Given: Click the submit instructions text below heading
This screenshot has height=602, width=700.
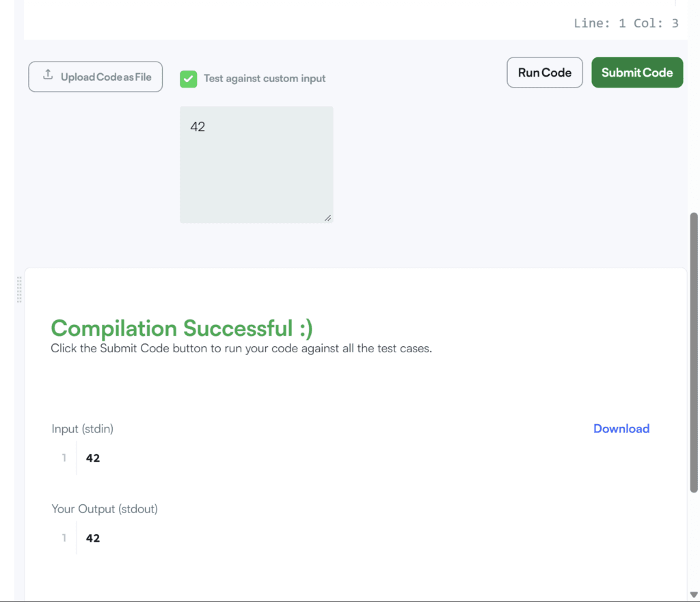Looking at the screenshot, I should click(241, 348).
